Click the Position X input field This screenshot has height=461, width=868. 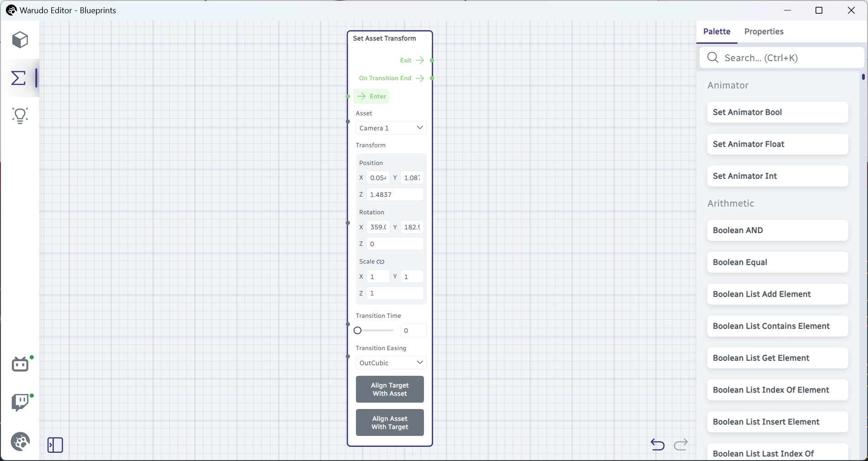pos(378,177)
